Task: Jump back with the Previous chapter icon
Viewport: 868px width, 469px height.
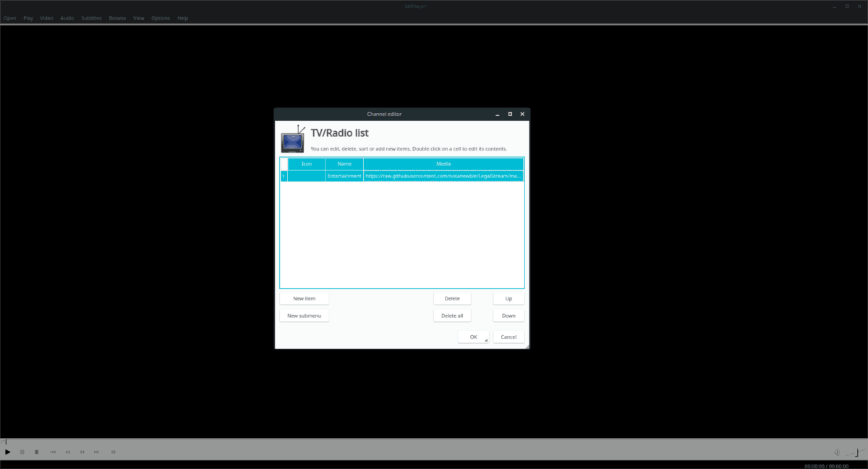Action: pyautogui.click(x=54, y=452)
